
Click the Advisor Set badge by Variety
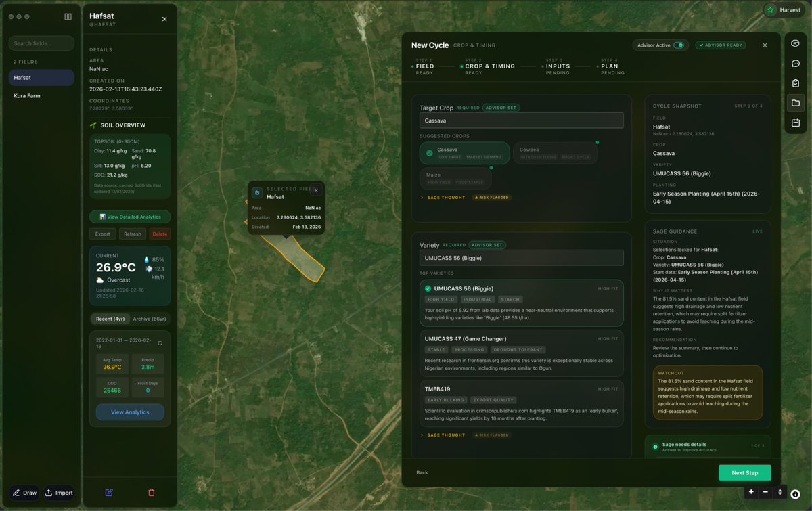pos(487,245)
